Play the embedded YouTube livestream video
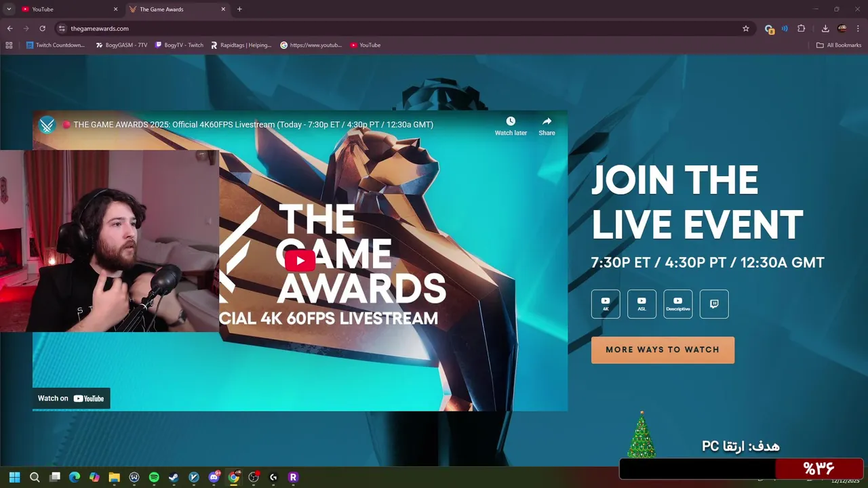 (300, 261)
